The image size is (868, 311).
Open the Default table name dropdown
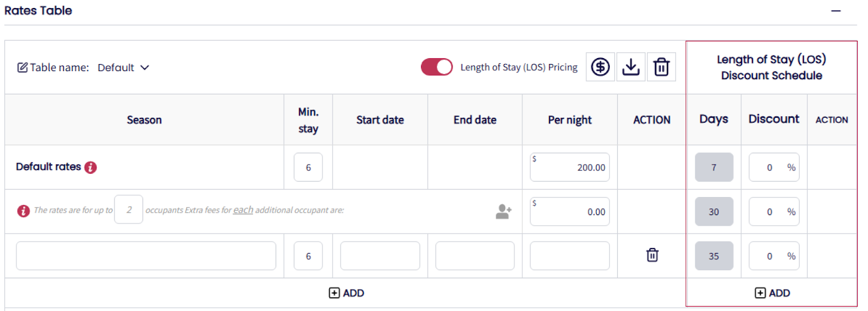(124, 68)
